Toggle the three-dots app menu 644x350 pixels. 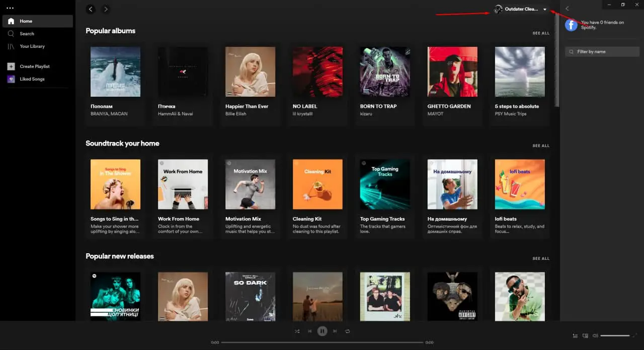click(10, 8)
